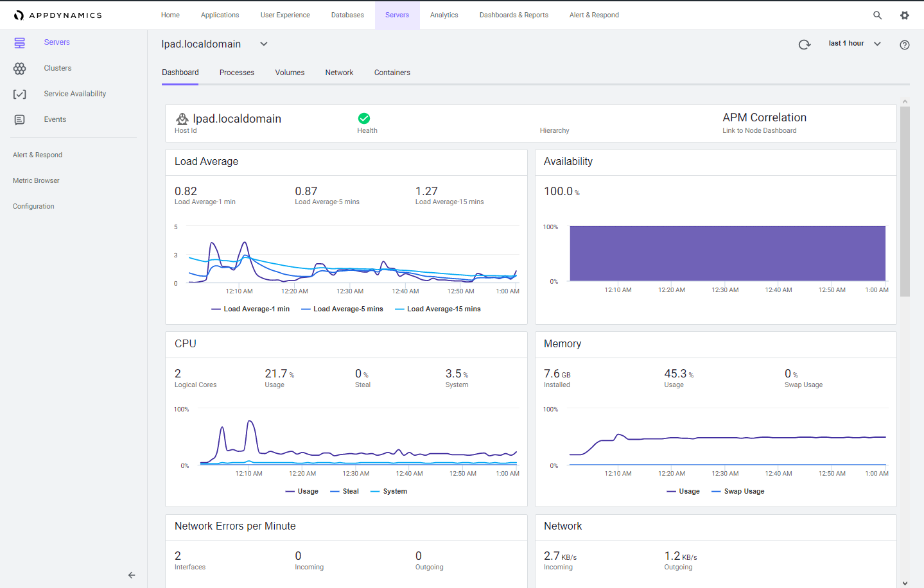924x588 pixels.
Task: Switch to the Processes tab
Action: (x=237, y=73)
